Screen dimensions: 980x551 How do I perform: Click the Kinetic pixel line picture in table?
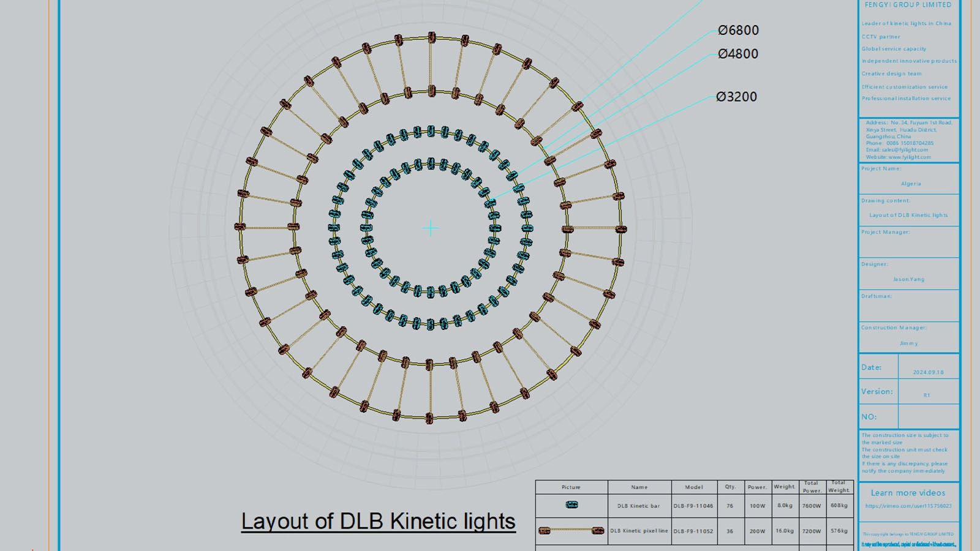coord(571,531)
